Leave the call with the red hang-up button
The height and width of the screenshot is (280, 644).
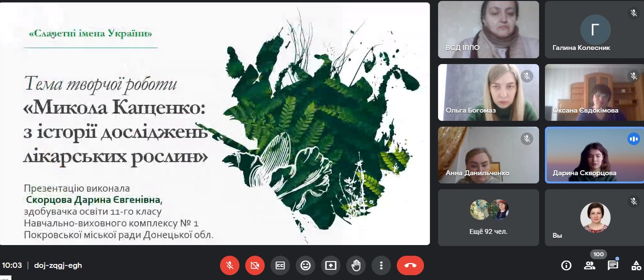(410, 265)
